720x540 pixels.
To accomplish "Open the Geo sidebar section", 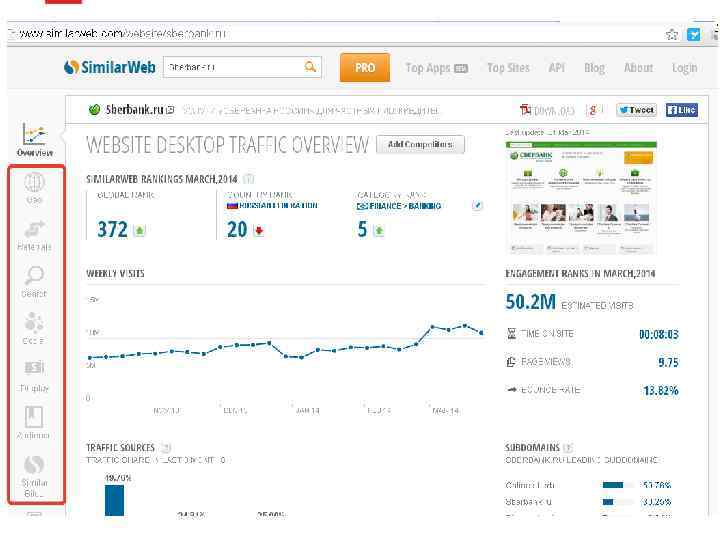I will [x=34, y=187].
